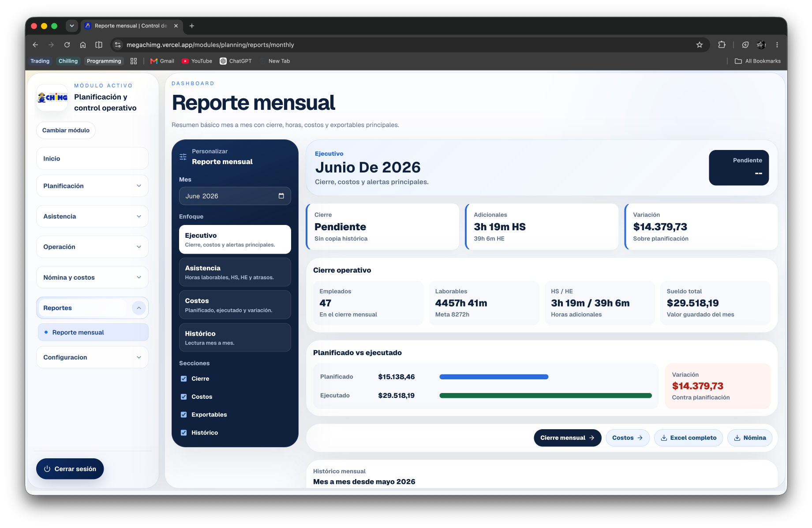
Task: Expand the Nómina y costos chevron
Action: tap(139, 277)
